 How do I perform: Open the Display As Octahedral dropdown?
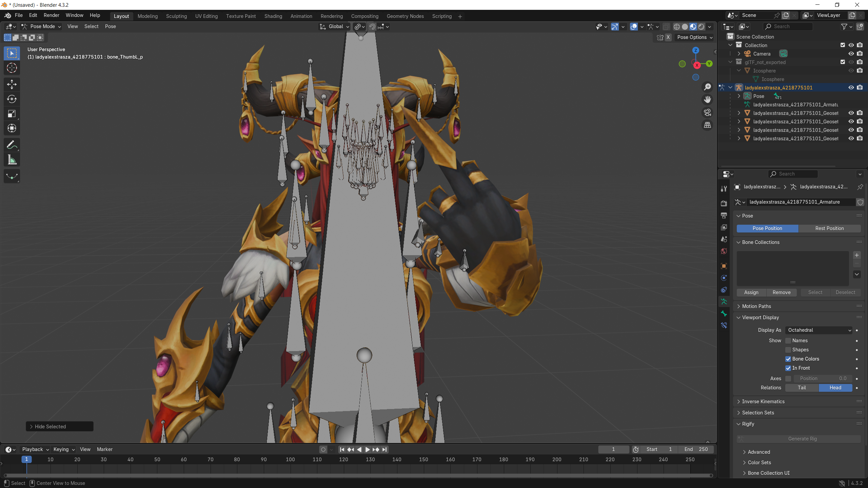[818, 330]
